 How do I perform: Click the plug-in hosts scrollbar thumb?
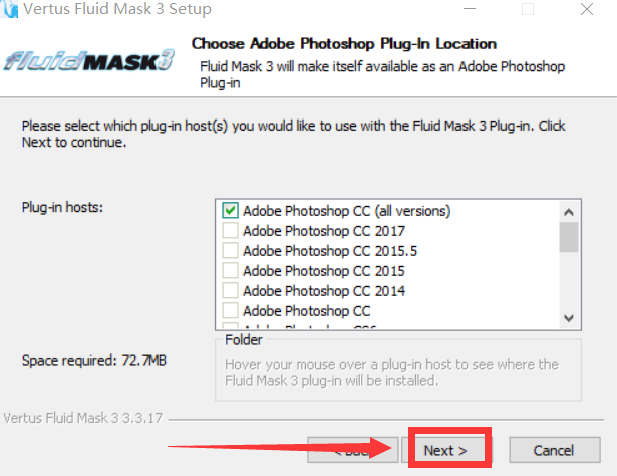point(569,237)
